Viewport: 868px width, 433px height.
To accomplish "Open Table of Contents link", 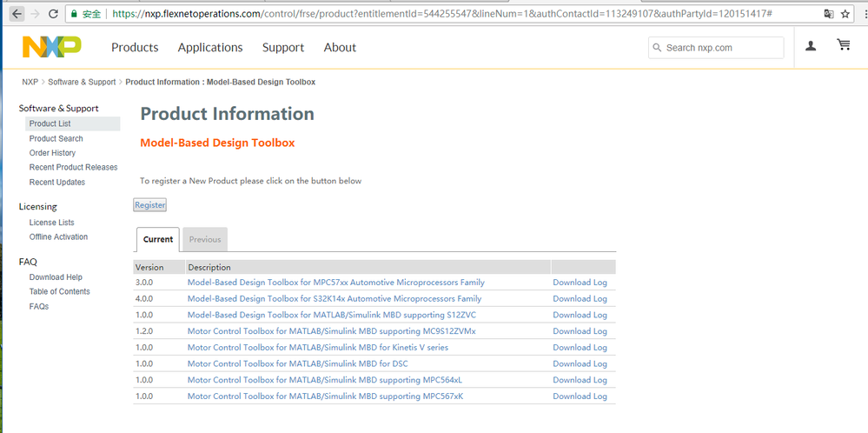I will pyautogui.click(x=60, y=291).
